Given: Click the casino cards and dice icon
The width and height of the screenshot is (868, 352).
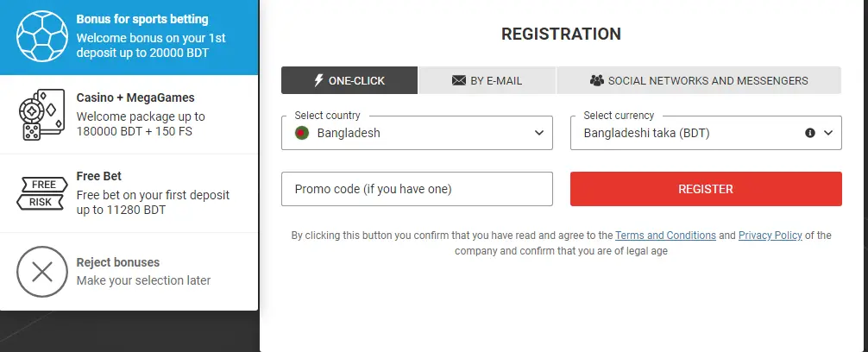Looking at the screenshot, I should tap(41, 115).
